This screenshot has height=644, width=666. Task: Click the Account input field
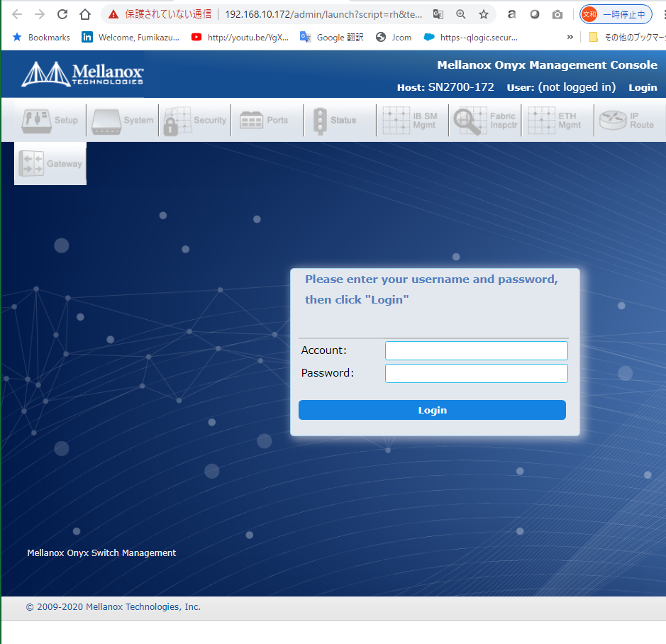[476, 351]
